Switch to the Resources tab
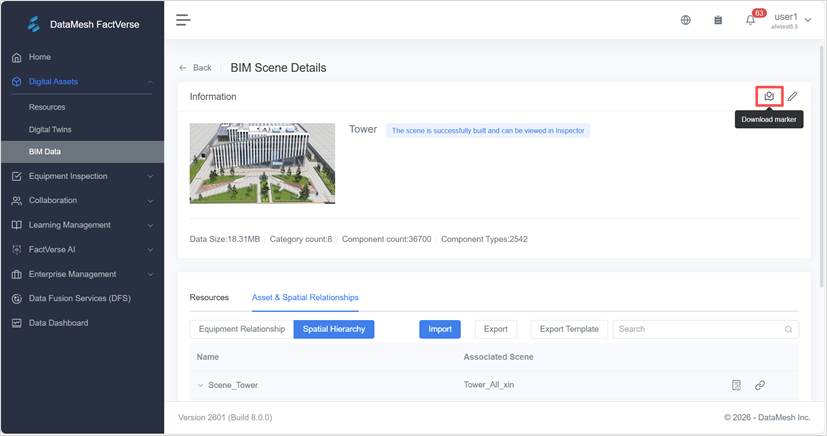The height and width of the screenshot is (436, 827). point(209,298)
